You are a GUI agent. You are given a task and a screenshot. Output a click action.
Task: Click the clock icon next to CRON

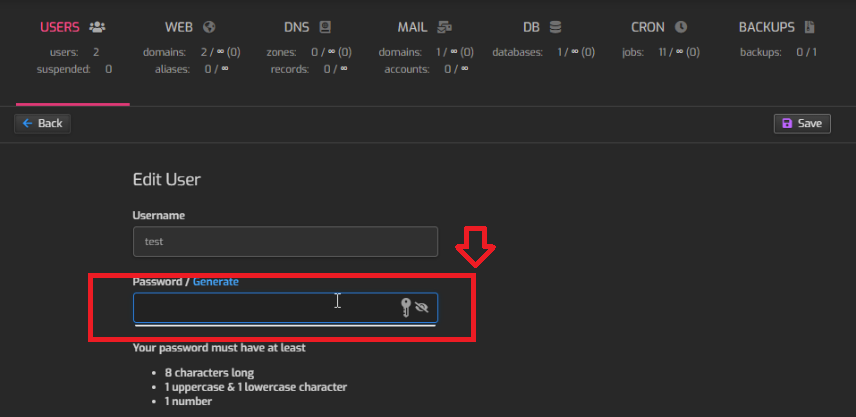coord(680,27)
